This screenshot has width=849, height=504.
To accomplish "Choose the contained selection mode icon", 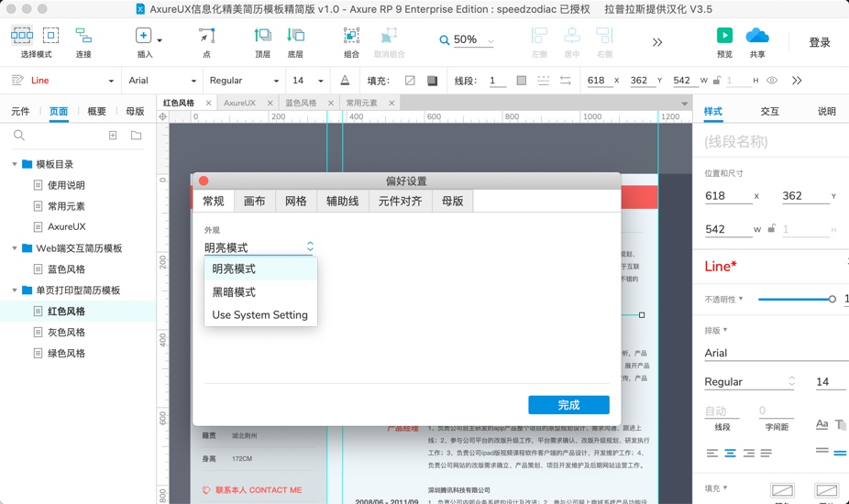I will pyautogui.click(x=50, y=36).
